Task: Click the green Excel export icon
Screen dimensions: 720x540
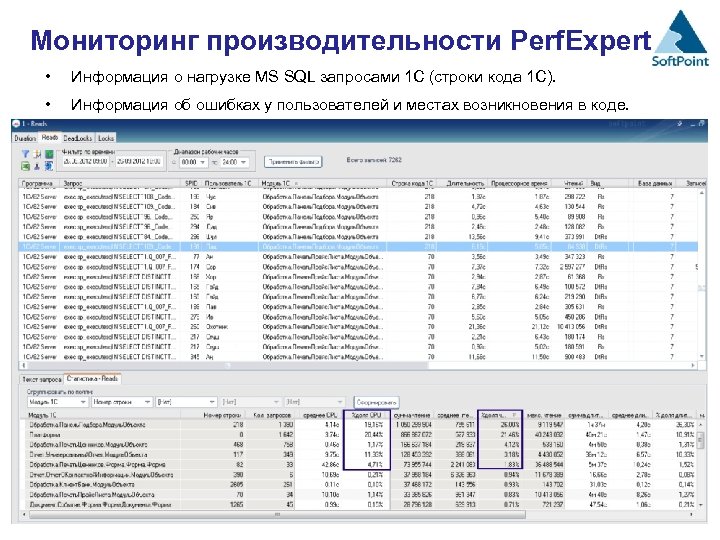Action: pos(26,166)
